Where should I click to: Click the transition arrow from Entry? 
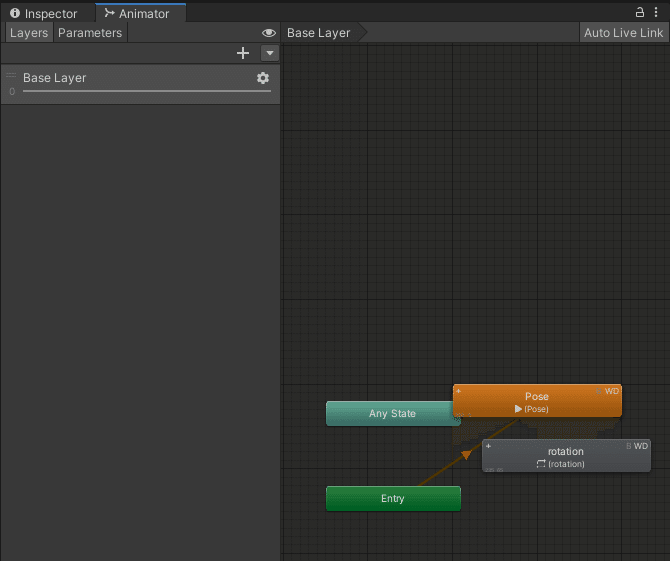click(466, 455)
